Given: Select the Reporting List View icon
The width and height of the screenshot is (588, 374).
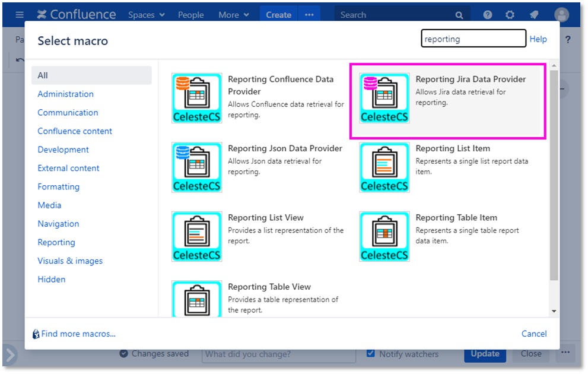Looking at the screenshot, I should tap(197, 236).
